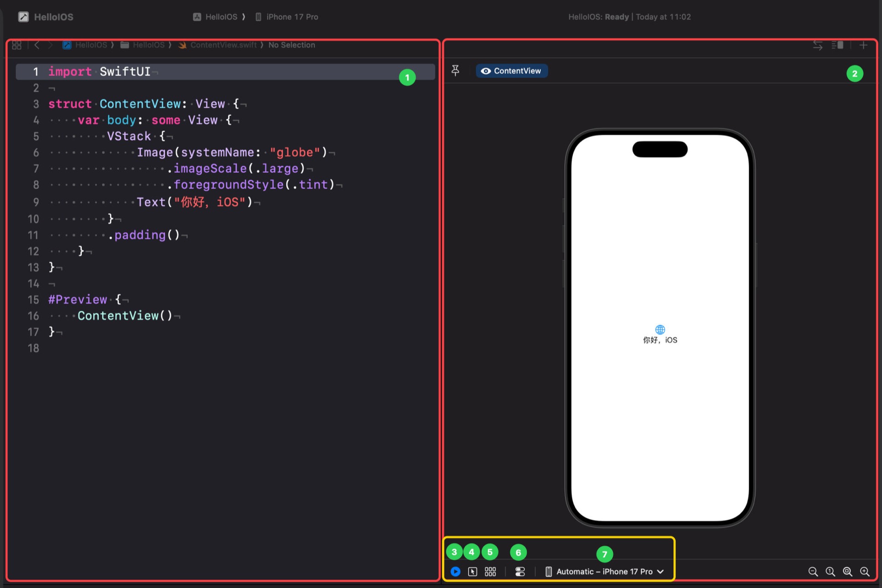
Task: Click the globe image in preview
Action: pos(660,330)
